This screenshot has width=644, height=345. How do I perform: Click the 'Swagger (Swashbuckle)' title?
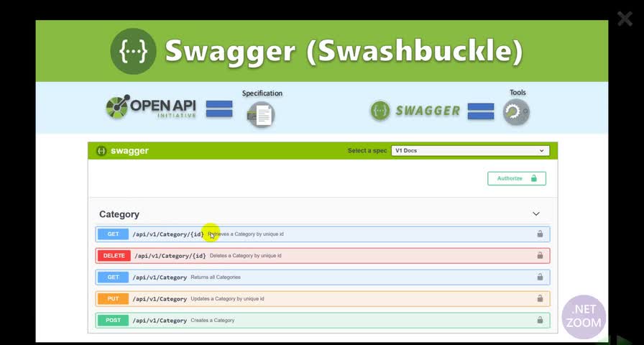point(344,51)
